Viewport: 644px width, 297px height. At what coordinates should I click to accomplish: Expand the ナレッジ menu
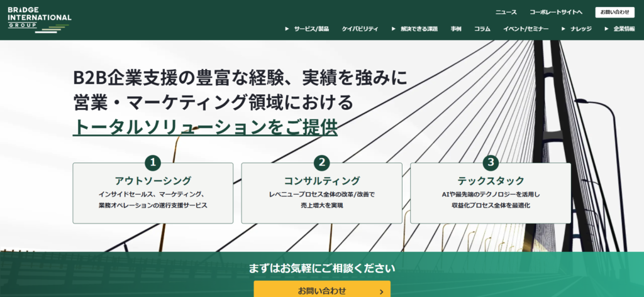coord(577,29)
